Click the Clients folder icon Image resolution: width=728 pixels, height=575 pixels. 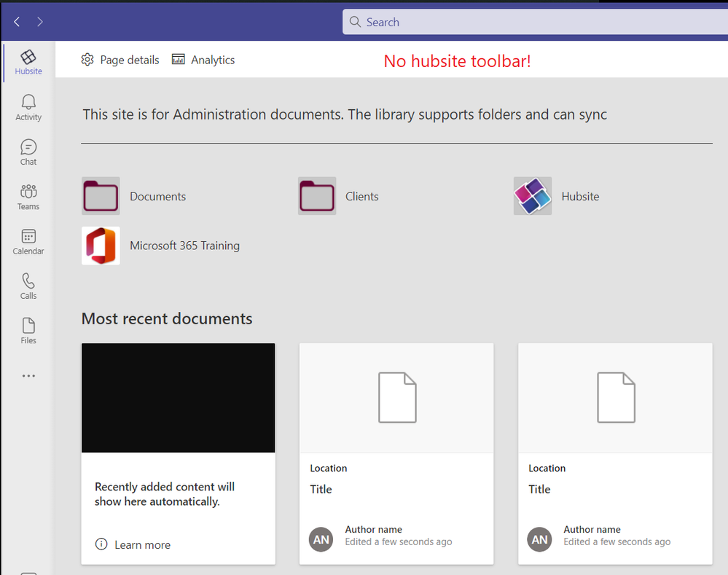coord(317,196)
